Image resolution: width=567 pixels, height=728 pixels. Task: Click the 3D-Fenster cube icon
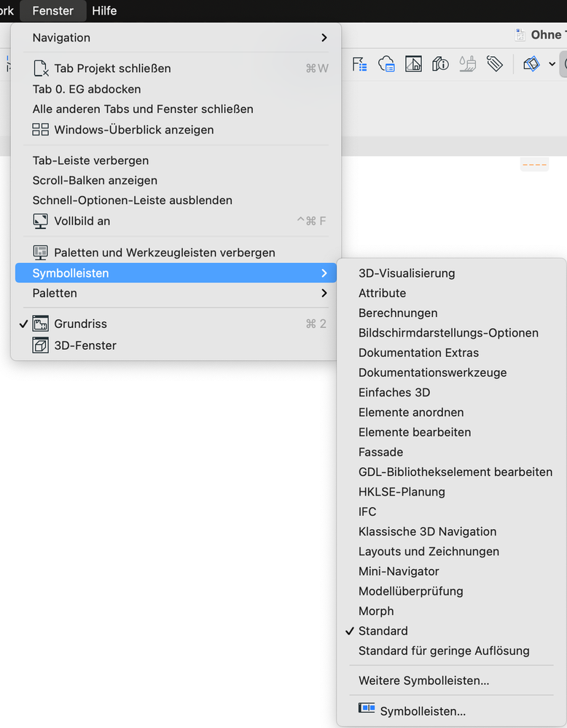point(41,345)
